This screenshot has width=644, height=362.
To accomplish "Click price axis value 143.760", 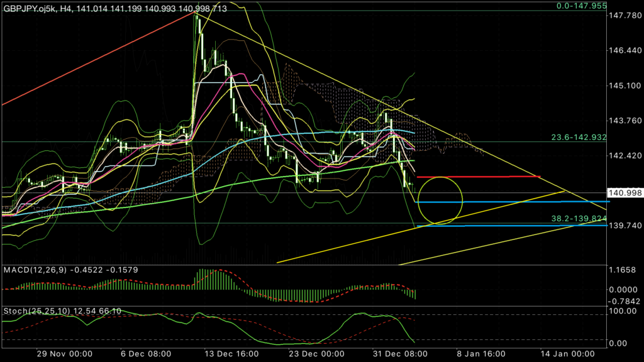I will 625,121.
